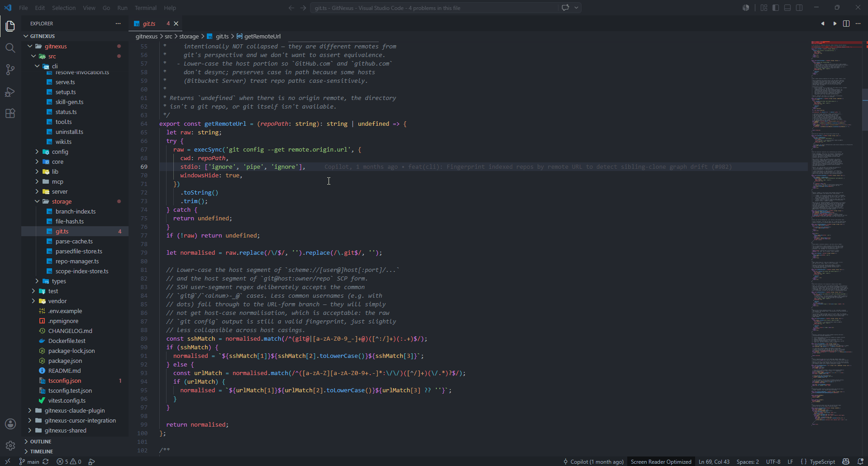The width and height of the screenshot is (868, 466).
Task: Open the errors and warnings problems indicator
Action: [69, 461]
